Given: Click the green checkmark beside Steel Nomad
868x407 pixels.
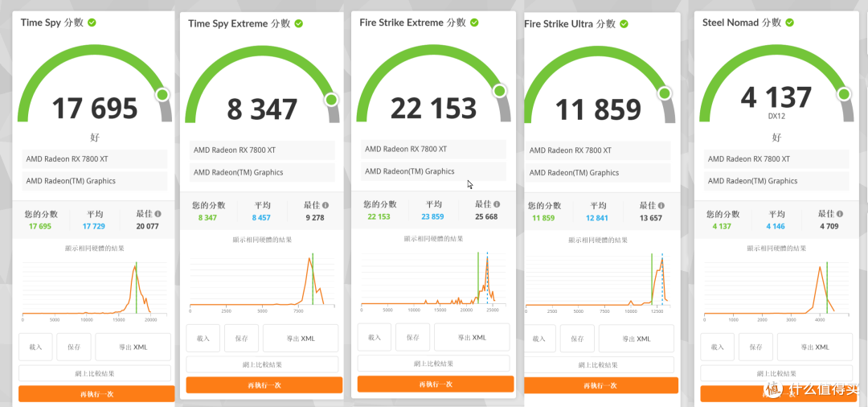Looking at the screenshot, I should pos(789,23).
